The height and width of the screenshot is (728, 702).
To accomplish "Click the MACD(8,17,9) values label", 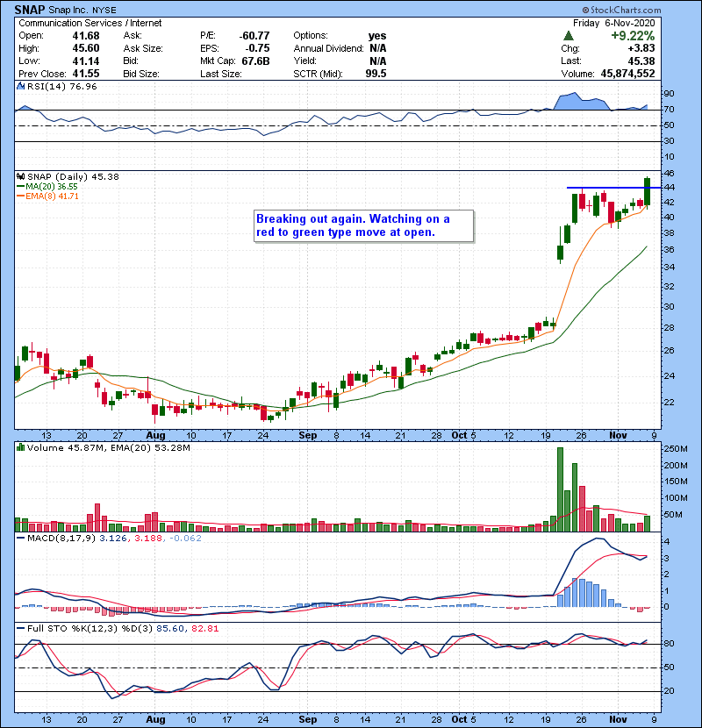I will pos(114,539).
